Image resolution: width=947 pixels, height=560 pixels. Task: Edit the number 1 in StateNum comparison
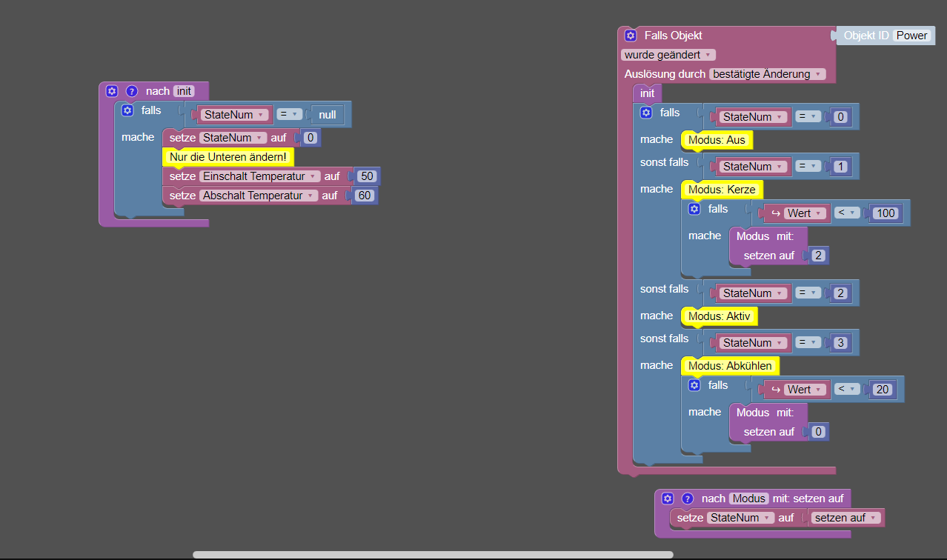pyautogui.click(x=840, y=167)
